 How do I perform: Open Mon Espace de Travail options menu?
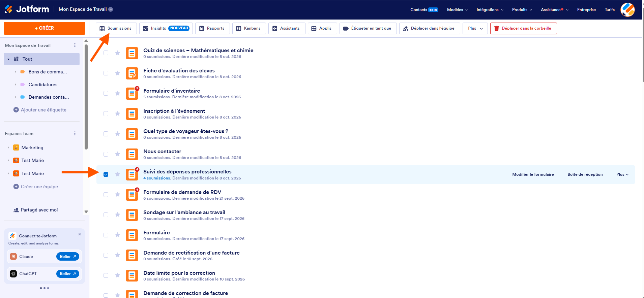75,45
